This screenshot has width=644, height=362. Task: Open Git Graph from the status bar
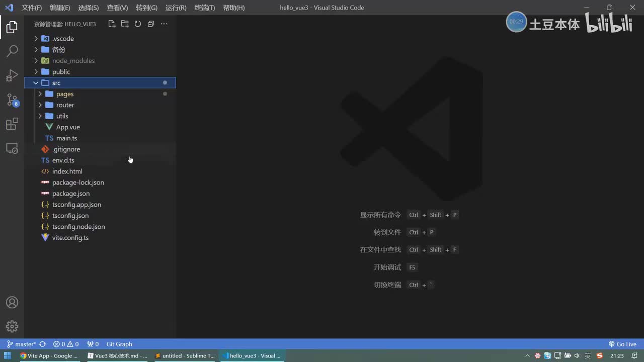119,344
